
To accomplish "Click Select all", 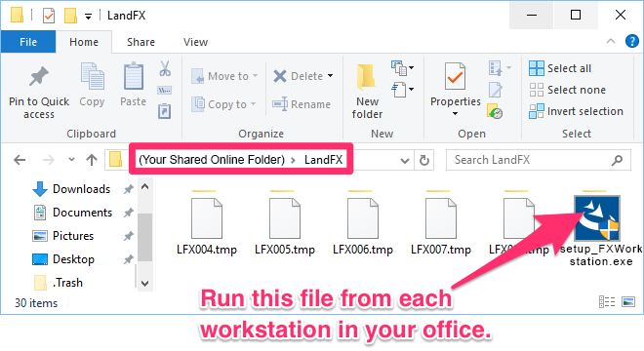I will pos(560,68).
